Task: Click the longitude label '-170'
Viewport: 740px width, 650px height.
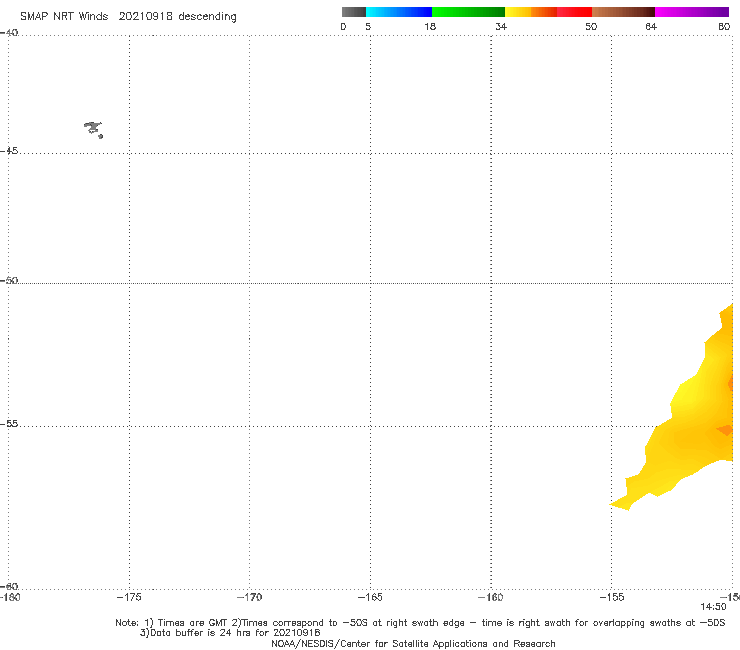Action: pos(249,597)
